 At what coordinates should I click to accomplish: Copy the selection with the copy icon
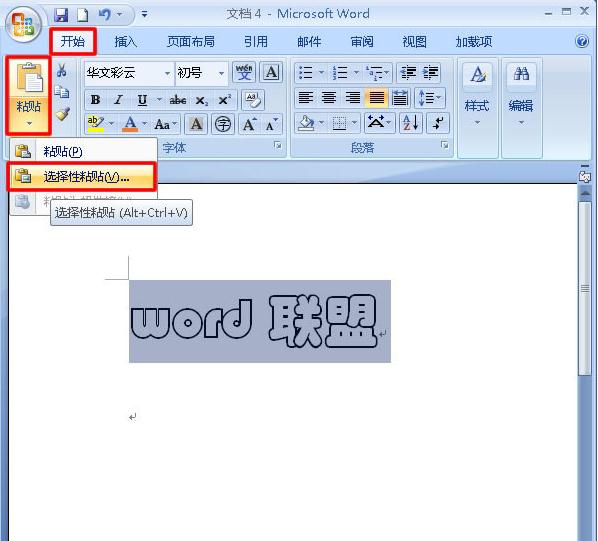62,92
